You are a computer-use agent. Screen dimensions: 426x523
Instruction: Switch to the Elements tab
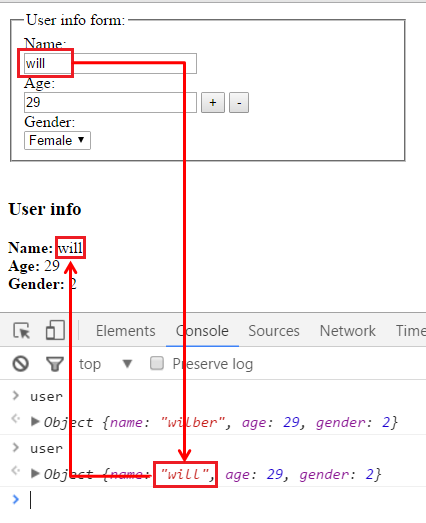[126, 331]
